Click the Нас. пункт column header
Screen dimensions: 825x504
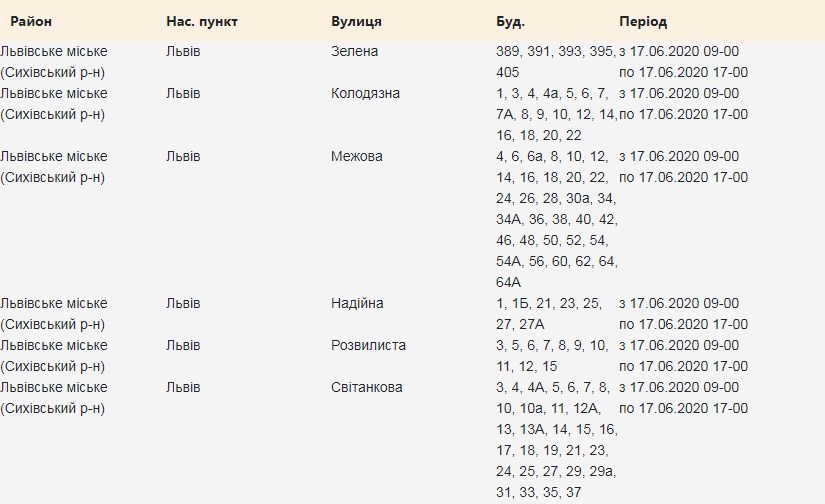(202, 21)
